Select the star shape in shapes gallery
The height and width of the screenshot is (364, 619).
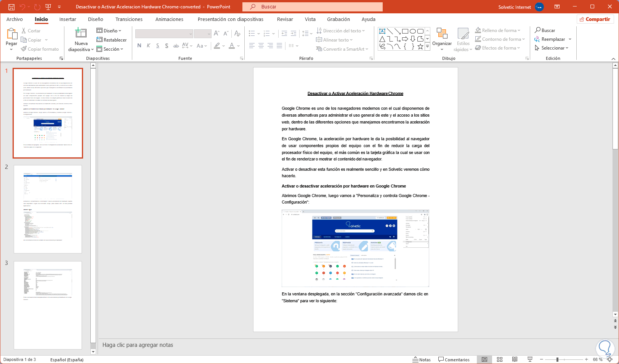(420, 47)
